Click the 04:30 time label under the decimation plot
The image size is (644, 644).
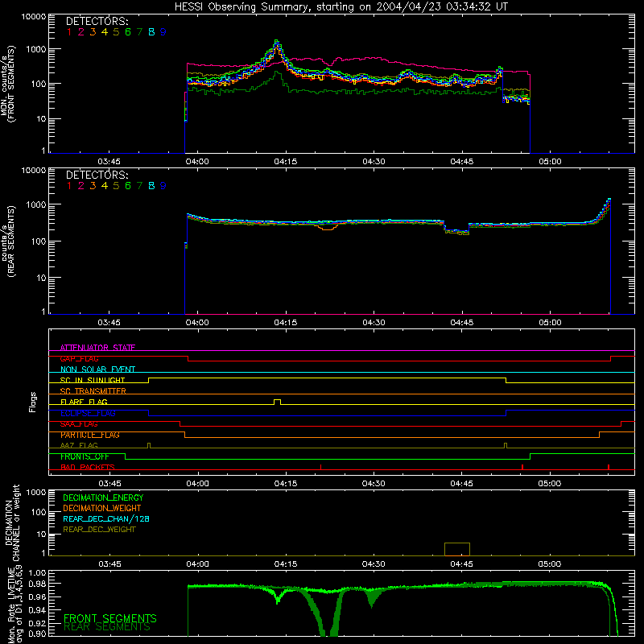pyautogui.click(x=374, y=564)
